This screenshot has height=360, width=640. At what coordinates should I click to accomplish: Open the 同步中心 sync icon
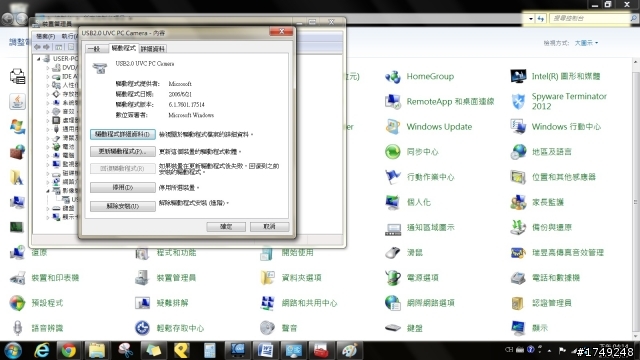(393, 152)
